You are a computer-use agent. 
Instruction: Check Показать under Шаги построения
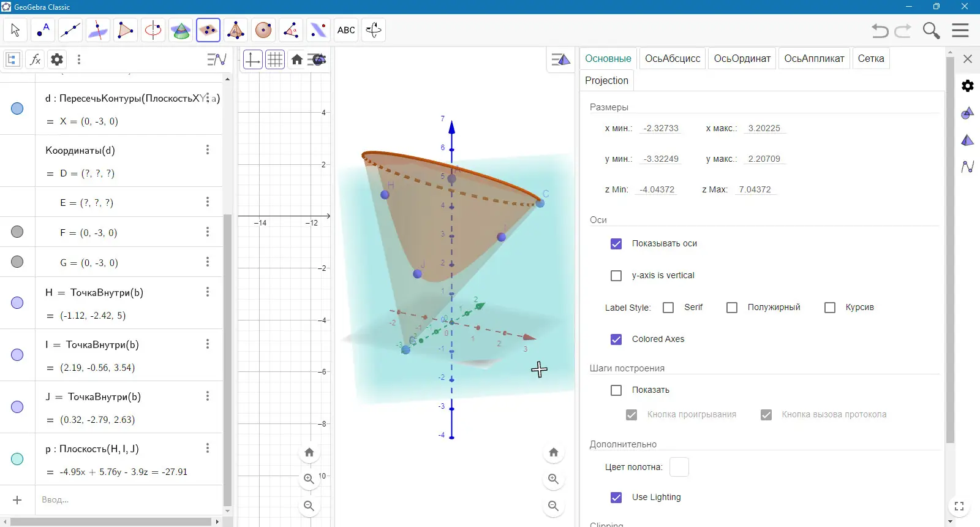tap(616, 390)
